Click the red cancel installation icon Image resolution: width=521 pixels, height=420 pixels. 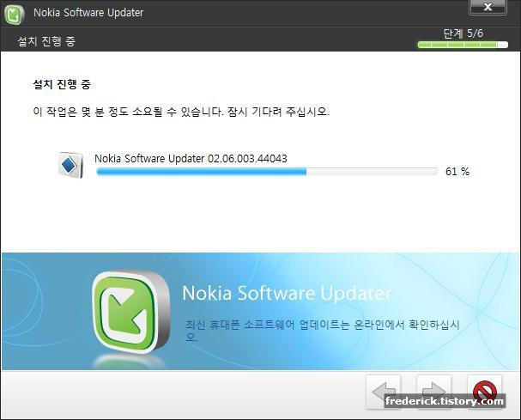(x=485, y=392)
